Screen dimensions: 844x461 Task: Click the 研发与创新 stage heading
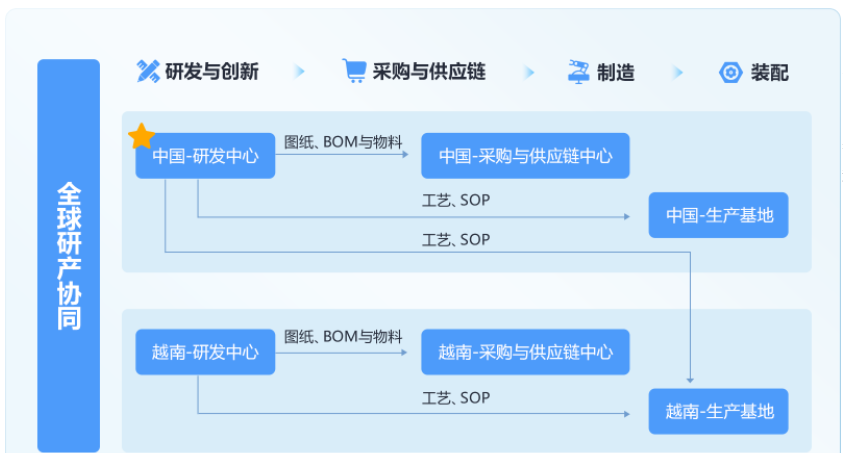coord(212,72)
